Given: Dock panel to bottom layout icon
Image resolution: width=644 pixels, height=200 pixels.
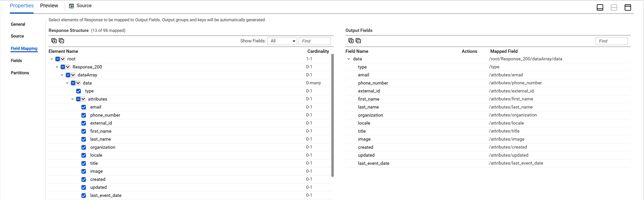Looking at the screenshot, I should (x=600, y=8).
